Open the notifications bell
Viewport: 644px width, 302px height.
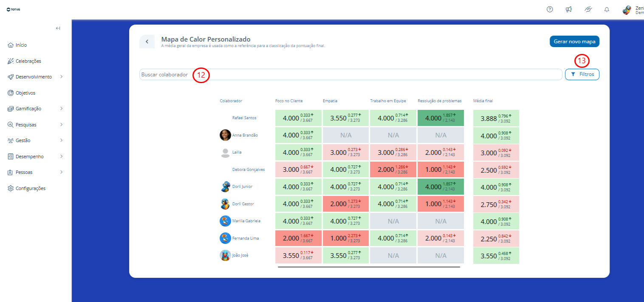tap(607, 10)
